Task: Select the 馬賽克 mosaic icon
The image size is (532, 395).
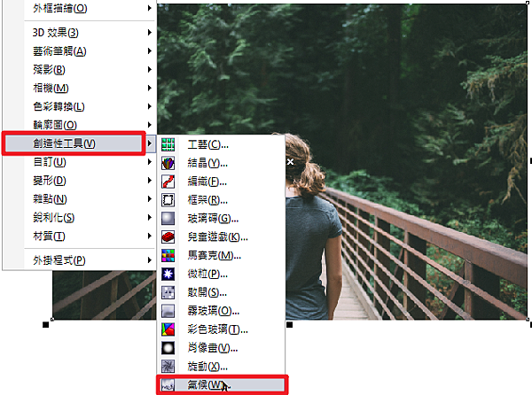Action: pos(168,255)
